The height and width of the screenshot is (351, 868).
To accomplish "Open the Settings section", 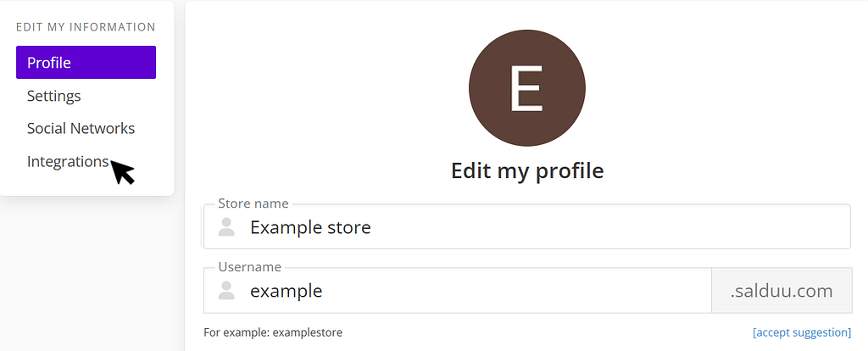I will click(53, 96).
